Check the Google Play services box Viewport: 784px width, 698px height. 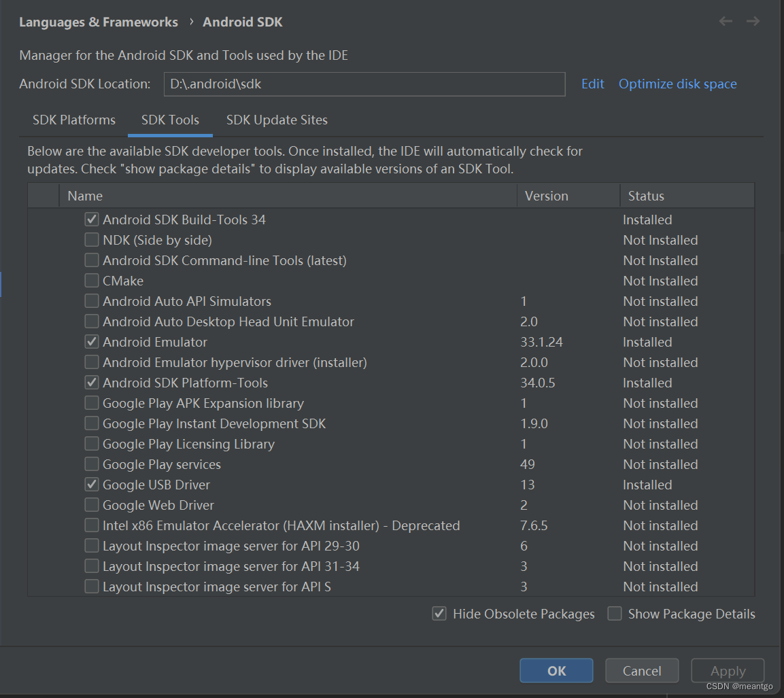click(92, 464)
